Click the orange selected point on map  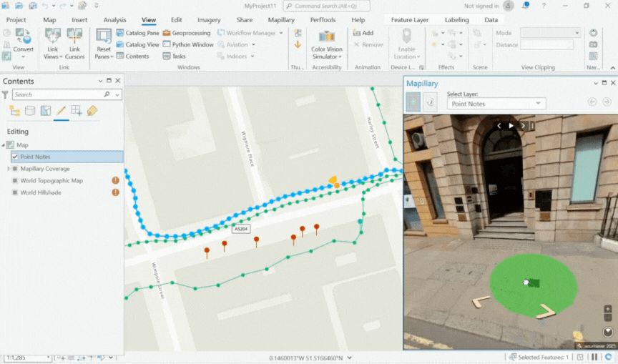[x=337, y=185]
